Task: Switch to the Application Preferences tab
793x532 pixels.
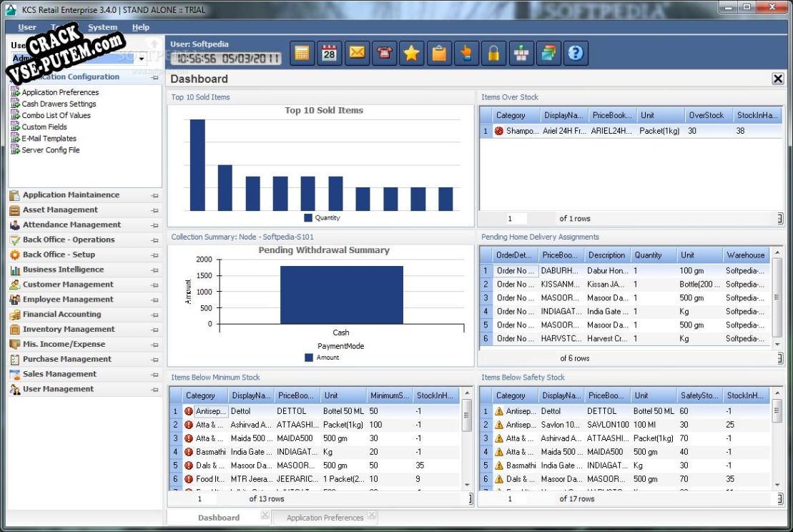Action: pos(325,517)
